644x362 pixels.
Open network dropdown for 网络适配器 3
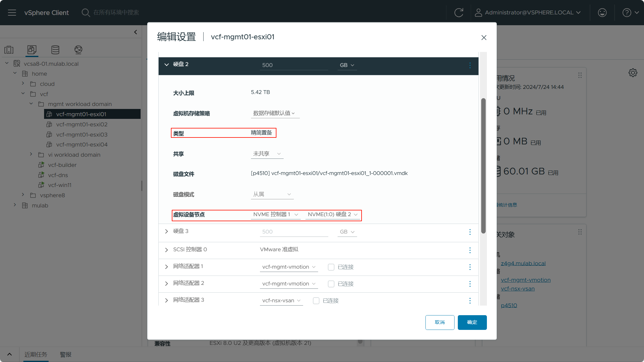point(281,300)
